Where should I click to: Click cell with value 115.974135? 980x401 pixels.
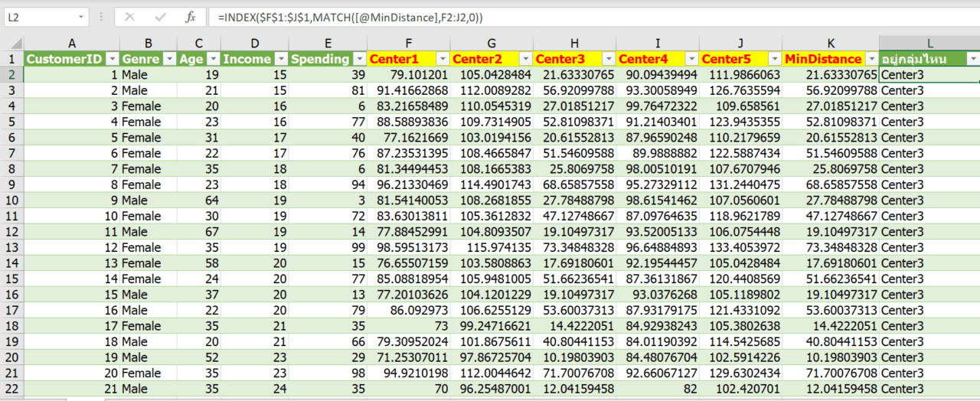492,247
